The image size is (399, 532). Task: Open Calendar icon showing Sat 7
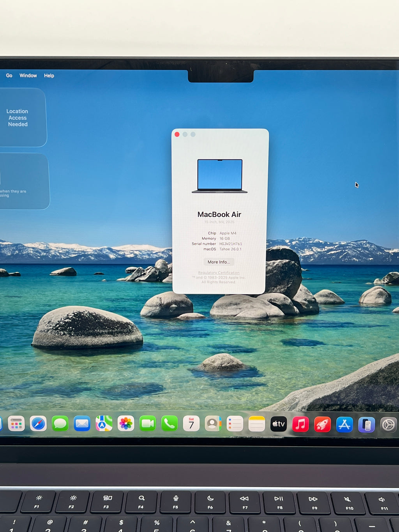tap(191, 424)
